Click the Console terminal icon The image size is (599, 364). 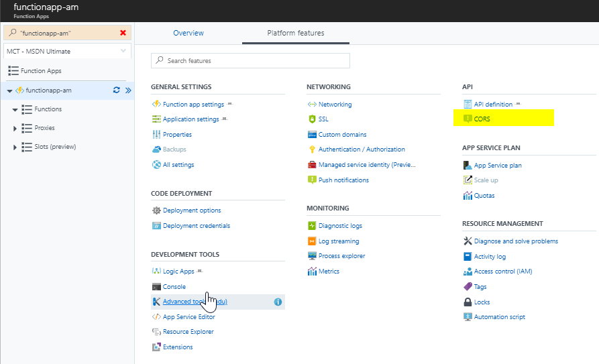tap(156, 287)
